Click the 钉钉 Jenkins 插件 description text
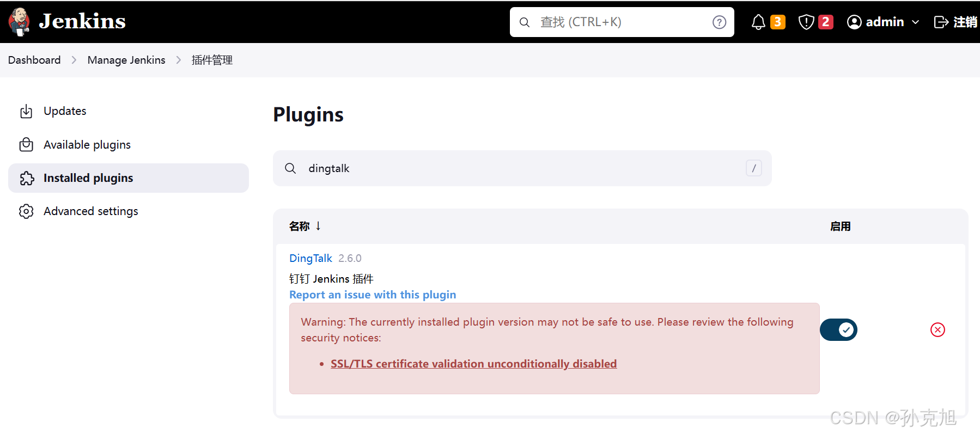 [331, 279]
